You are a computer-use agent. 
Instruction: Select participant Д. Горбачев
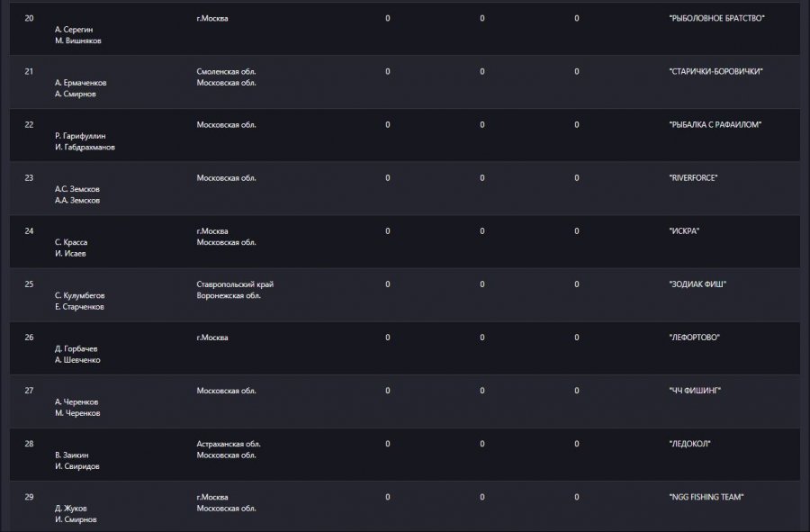tap(76, 348)
